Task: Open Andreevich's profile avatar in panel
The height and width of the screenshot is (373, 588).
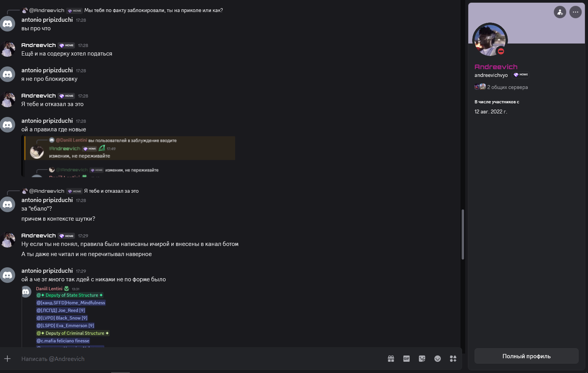Action: click(490, 40)
